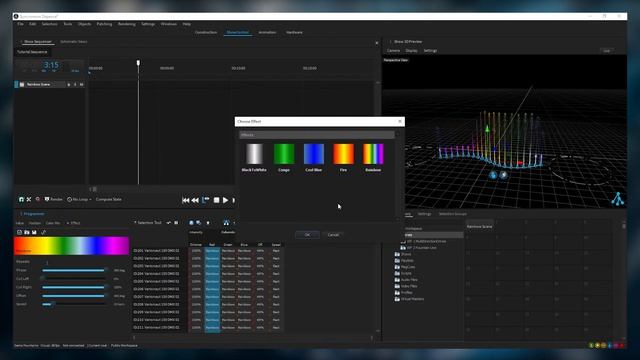The image size is (640, 360).
Task: Jump to sequence start with skip-back button
Action: click(185, 200)
